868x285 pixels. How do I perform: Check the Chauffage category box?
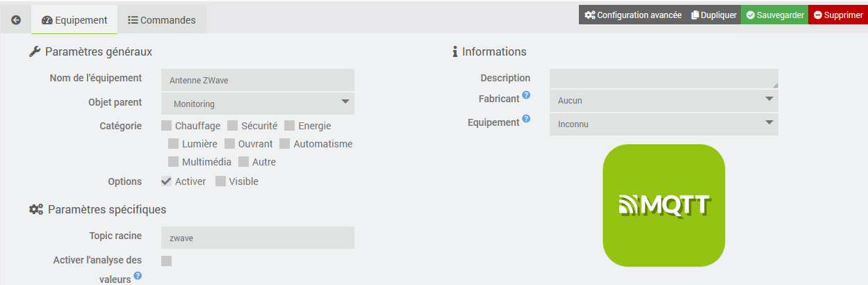[167, 126]
